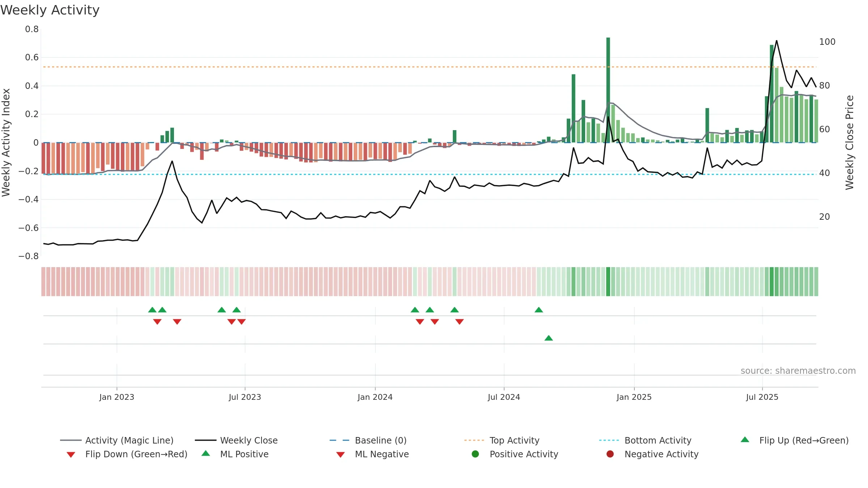The image size is (868, 488).
Task: Click the Jan 2023 x-axis label
Action: (117, 397)
